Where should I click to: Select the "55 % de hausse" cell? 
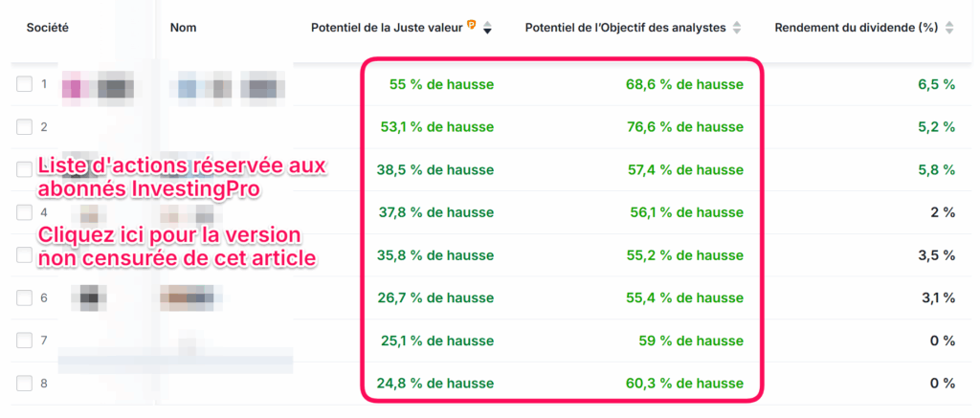(x=441, y=85)
